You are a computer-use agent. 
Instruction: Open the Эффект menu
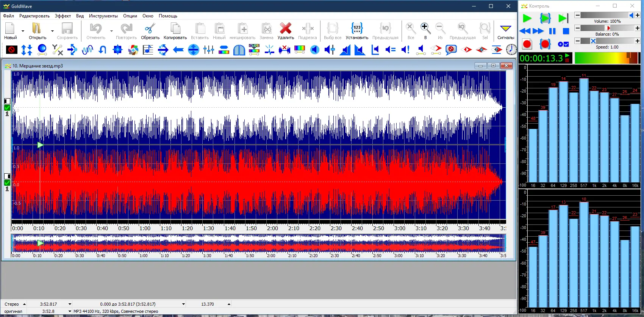[x=63, y=16]
